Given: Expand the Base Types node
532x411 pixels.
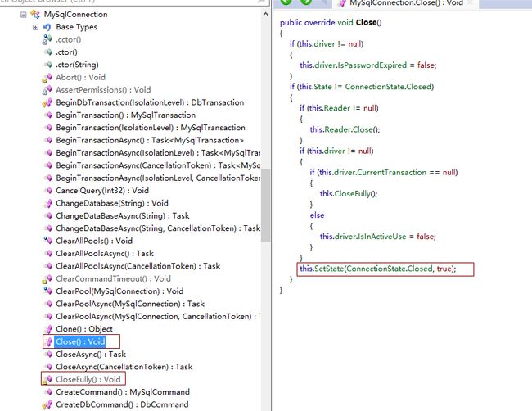Looking at the screenshot, I should coord(35,27).
